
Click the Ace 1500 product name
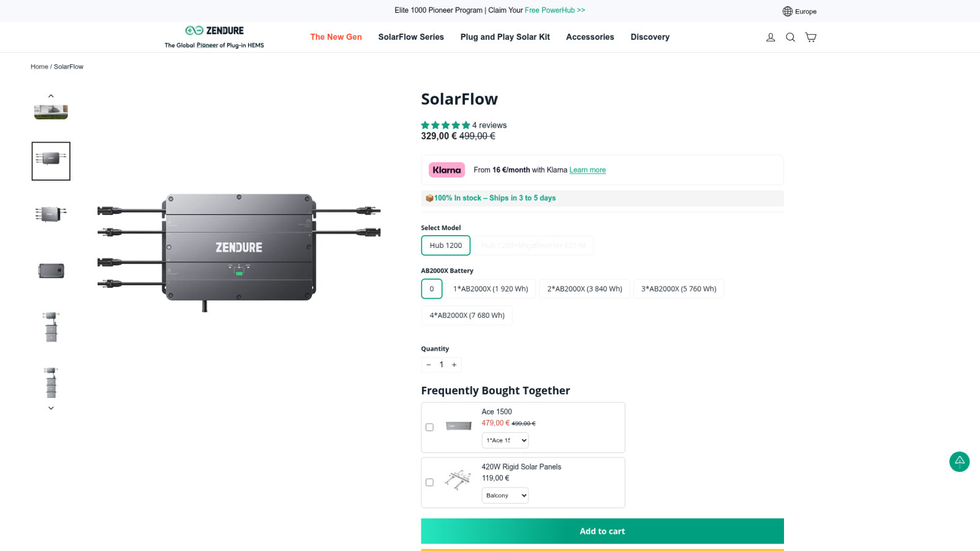pyautogui.click(x=497, y=412)
